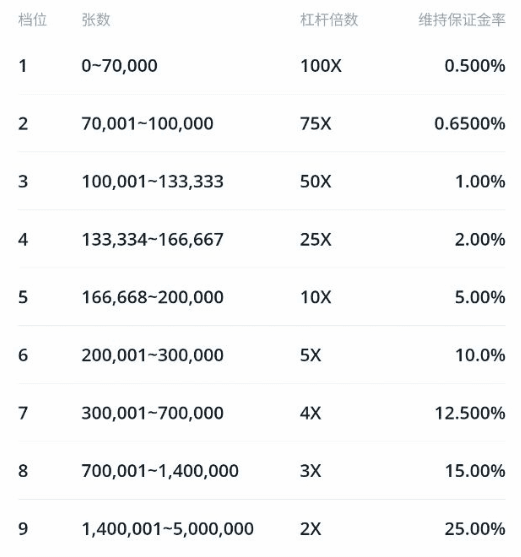Click the 75X leverage value

(x=316, y=124)
